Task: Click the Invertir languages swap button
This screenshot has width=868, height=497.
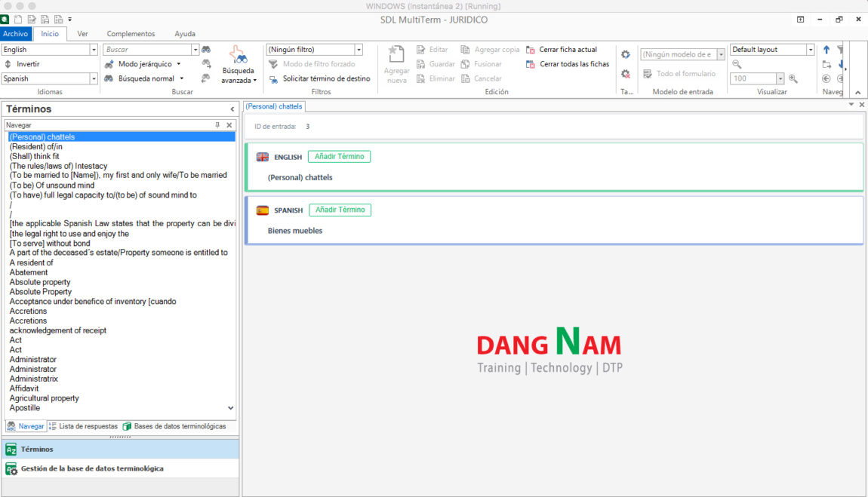Action: (x=22, y=64)
